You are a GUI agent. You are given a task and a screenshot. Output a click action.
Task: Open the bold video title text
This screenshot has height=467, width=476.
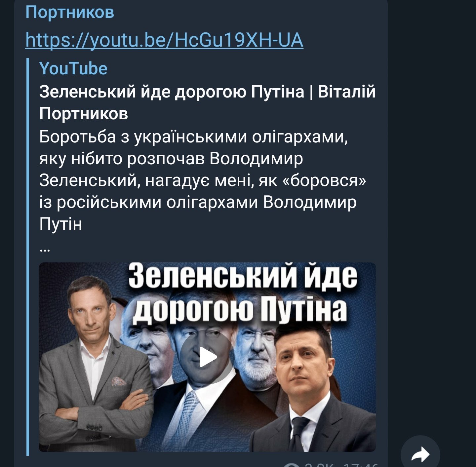point(207,102)
